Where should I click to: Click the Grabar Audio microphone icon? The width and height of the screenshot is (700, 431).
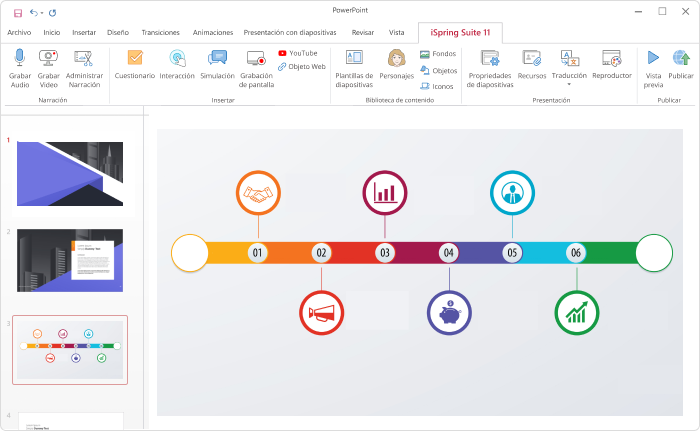pos(20,58)
